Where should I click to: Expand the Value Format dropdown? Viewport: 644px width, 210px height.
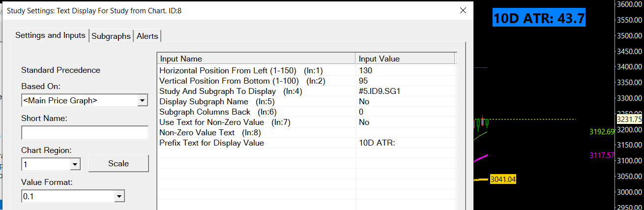119,197
